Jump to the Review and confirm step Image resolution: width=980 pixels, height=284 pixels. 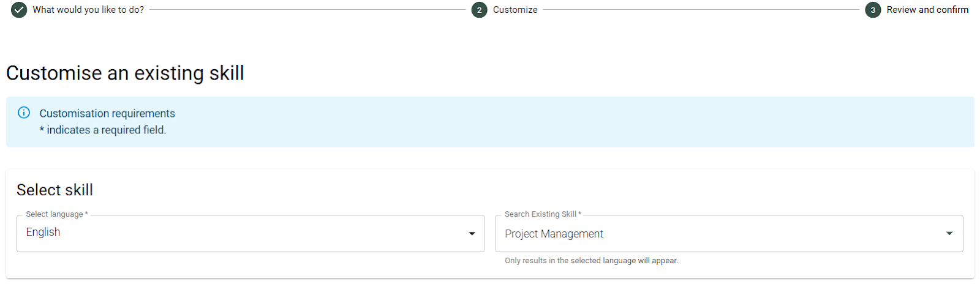coord(927,10)
